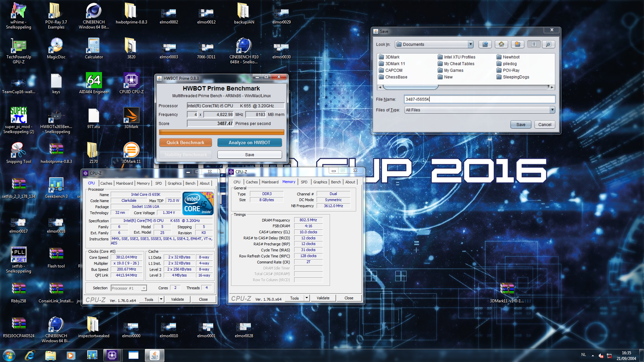
Task: Click the Save dialog horizontal scrollbar
Action: coord(466,87)
